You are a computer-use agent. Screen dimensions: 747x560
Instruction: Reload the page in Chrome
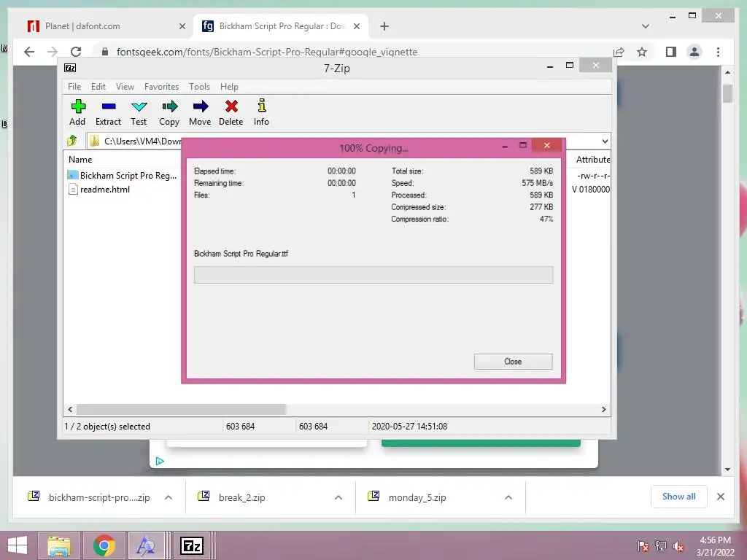76,52
